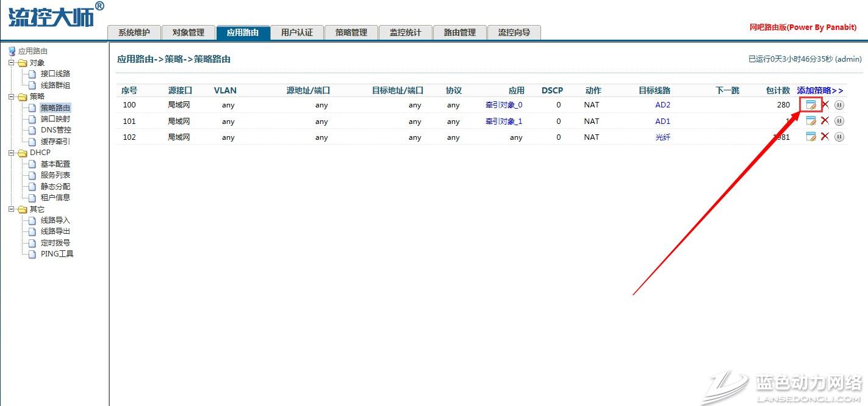Collapse the 其它 folder node
Image resolution: width=868 pixels, height=406 pixels.
(11, 209)
